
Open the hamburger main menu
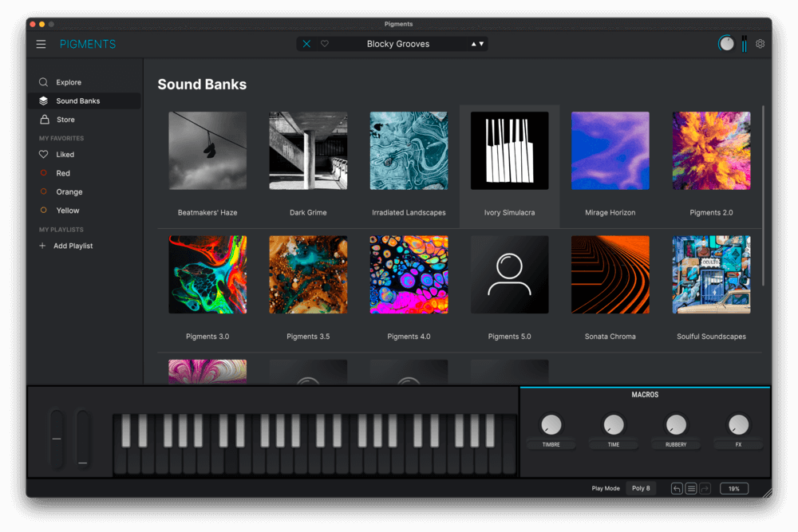pyautogui.click(x=41, y=45)
